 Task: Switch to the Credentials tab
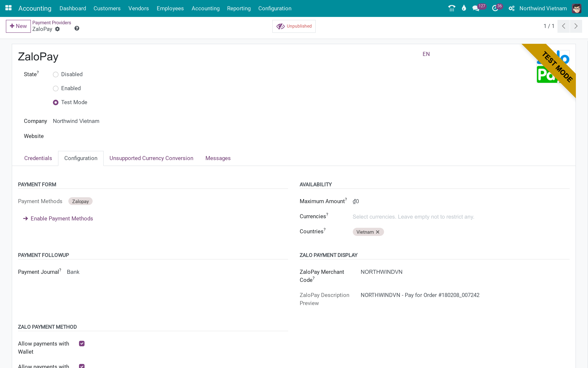click(x=38, y=158)
